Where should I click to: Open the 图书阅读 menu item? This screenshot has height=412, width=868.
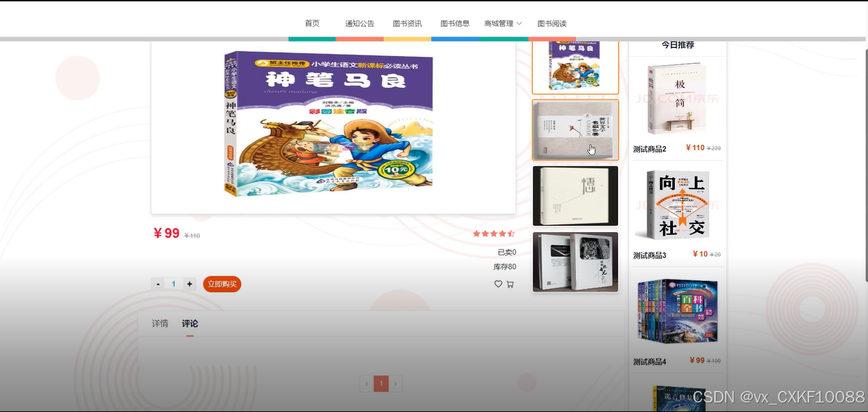552,23
